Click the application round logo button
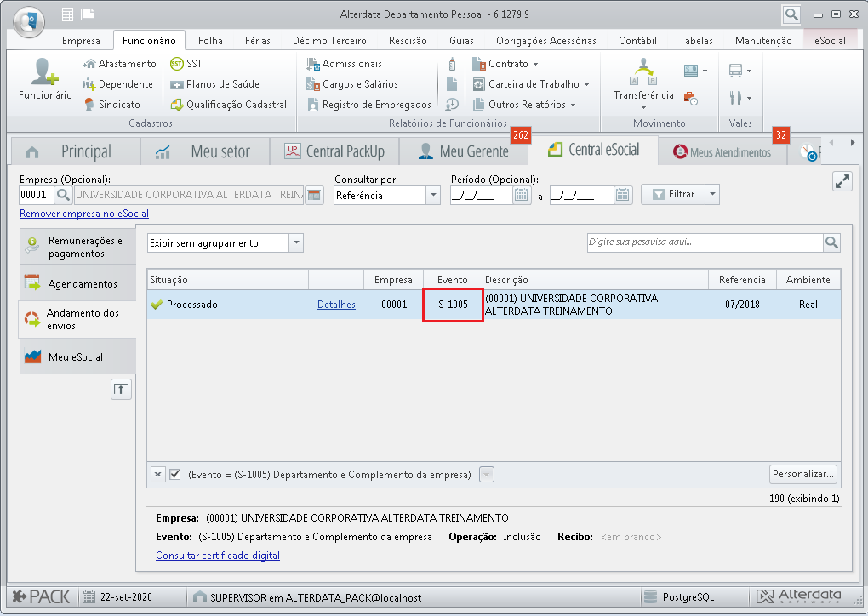The height and width of the screenshot is (616, 868). pyautogui.click(x=29, y=22)
